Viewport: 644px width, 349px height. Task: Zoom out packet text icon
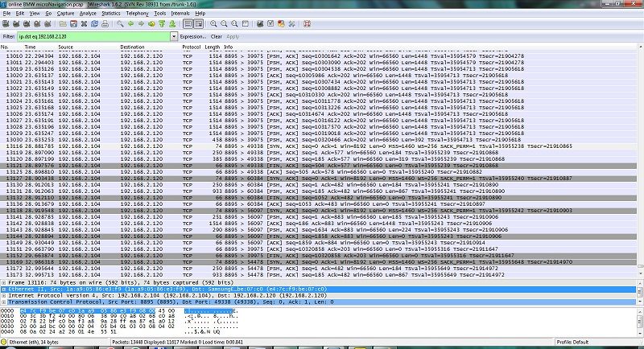click(x=225, y=24)
